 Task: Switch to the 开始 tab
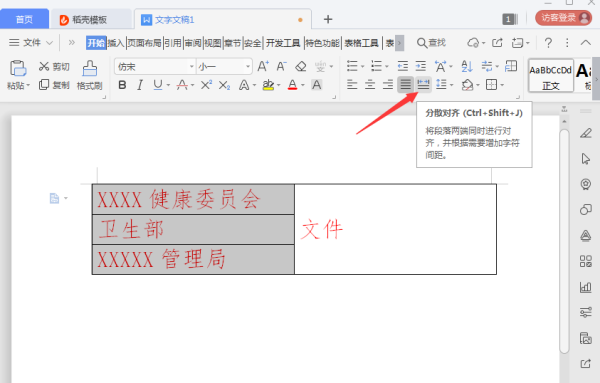[96, 43]
